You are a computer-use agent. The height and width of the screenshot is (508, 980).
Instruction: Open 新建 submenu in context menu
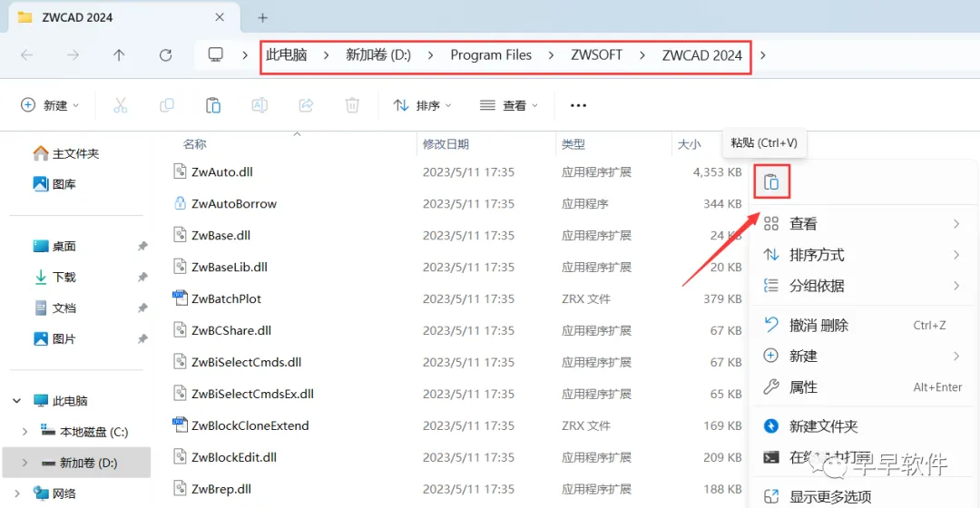863,357
